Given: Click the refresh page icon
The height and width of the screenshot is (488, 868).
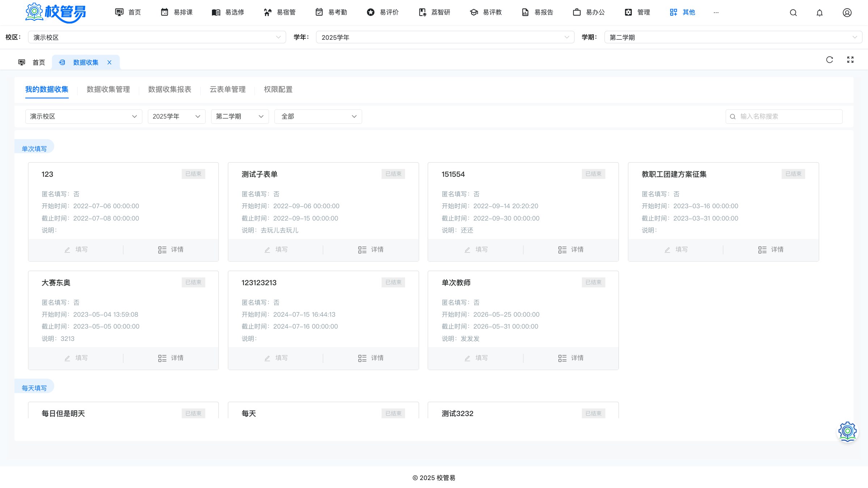Looking at the screenshot, I should pos(830,60).
